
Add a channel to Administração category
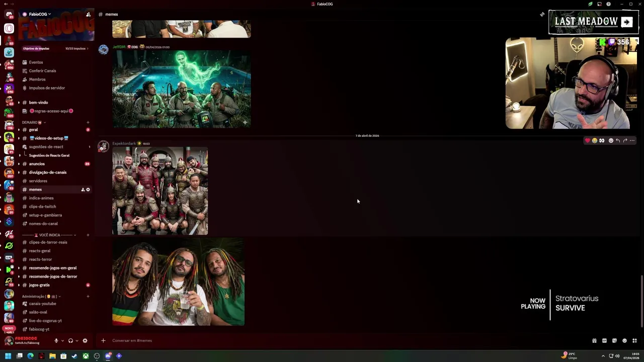point(88,296)
